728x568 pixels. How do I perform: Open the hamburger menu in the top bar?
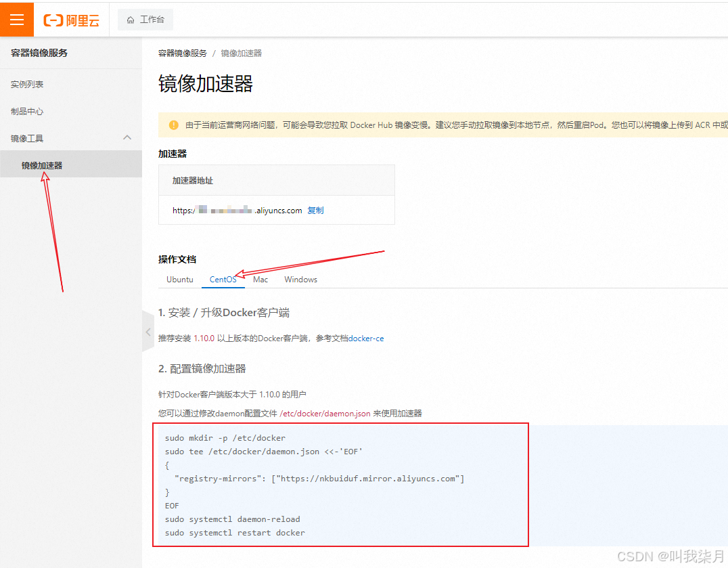click(x=17, y=20)
